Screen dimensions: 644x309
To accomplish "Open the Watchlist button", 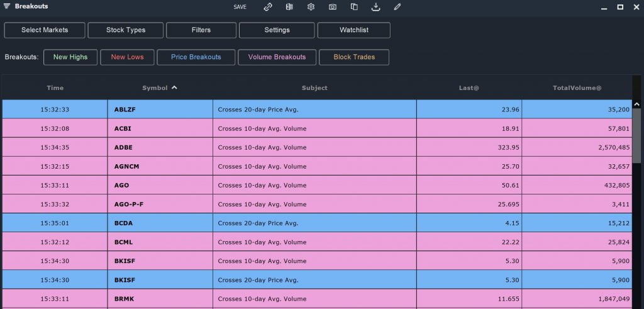I will coord(354,30).
